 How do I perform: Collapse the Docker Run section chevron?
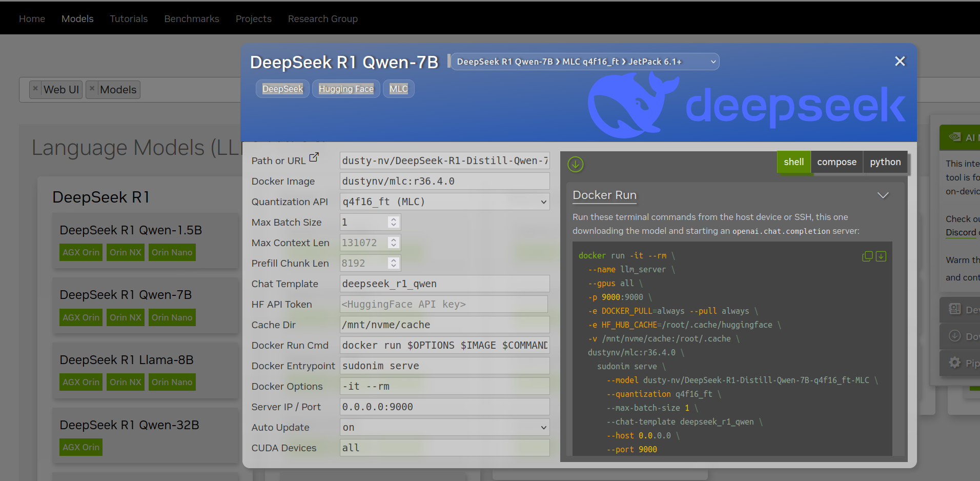pyautogui.click(x=883, y=195)
